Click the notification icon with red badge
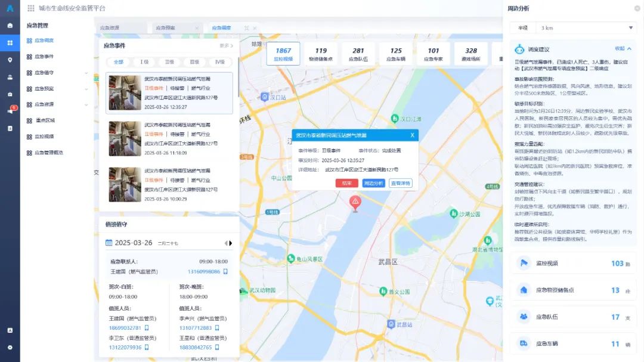644x362 pixels. click(10, 111)
